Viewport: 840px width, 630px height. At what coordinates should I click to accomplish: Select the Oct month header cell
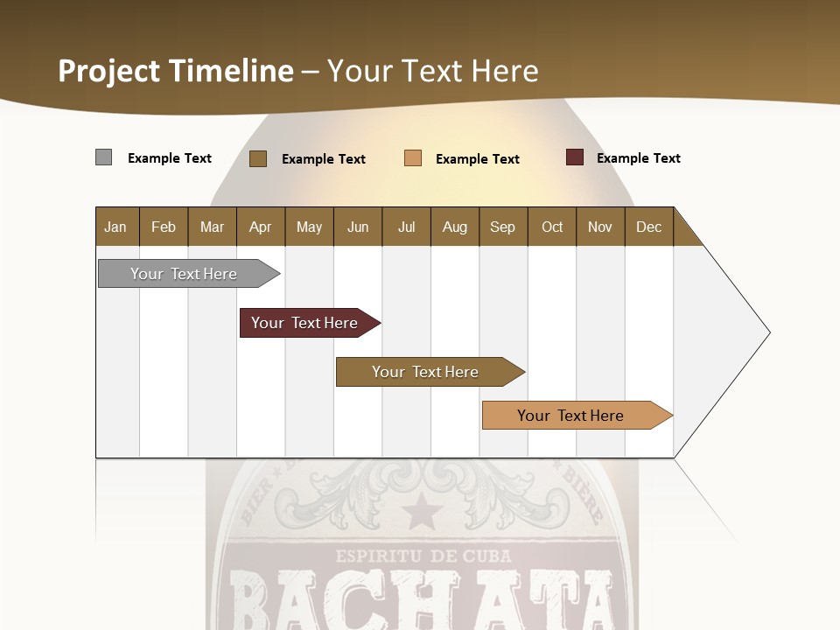coord(552,227)
